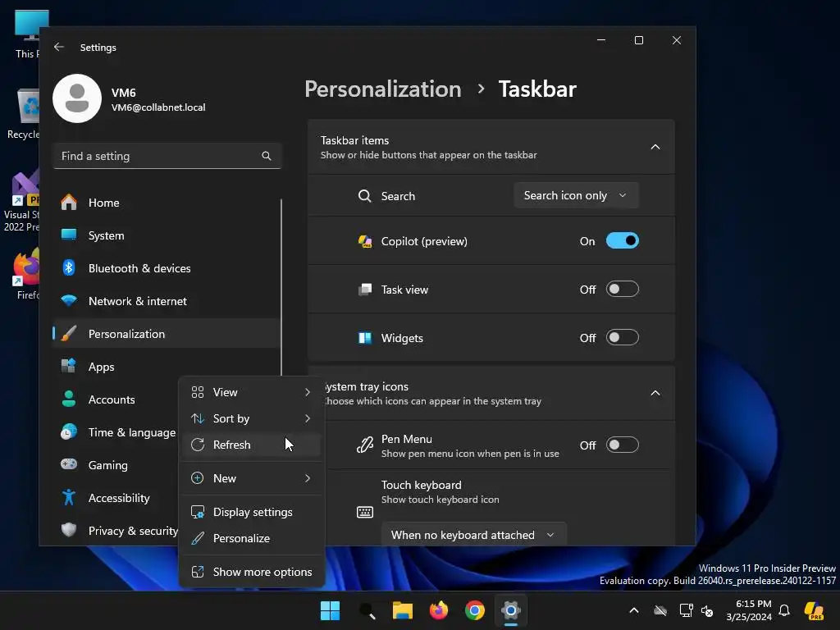Click the muted volume icon in the tray
This screenshot has height=630, width=840.
(708, 610)
